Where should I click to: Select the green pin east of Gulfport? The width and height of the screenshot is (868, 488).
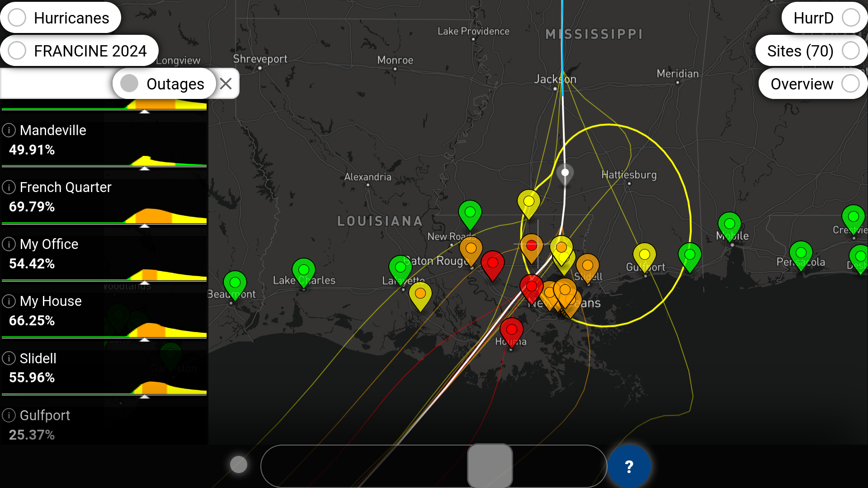[690, 258]
